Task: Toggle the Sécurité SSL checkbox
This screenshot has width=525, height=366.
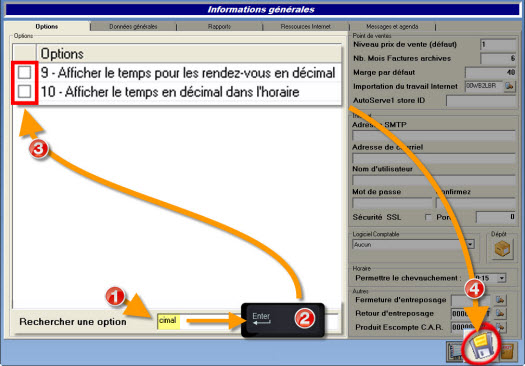Action: pyautogui.click(x=428, y=217)
